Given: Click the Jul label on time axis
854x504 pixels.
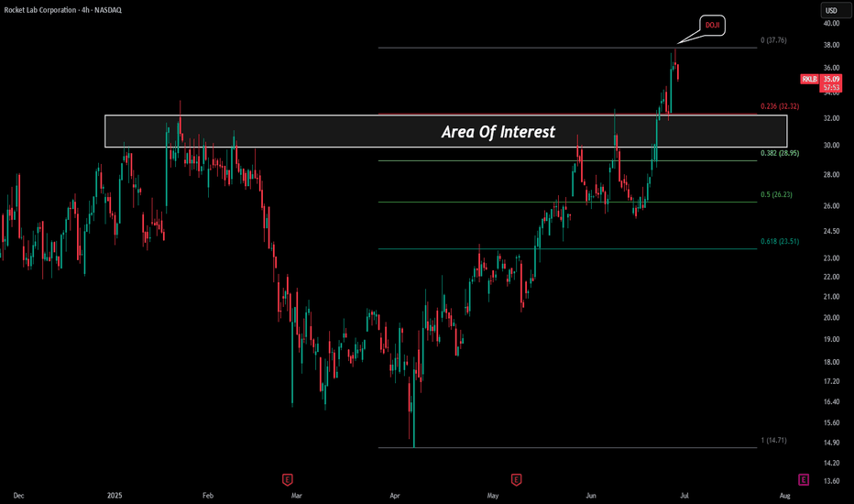Looking at the screenshot, I should tap(684, 496).
